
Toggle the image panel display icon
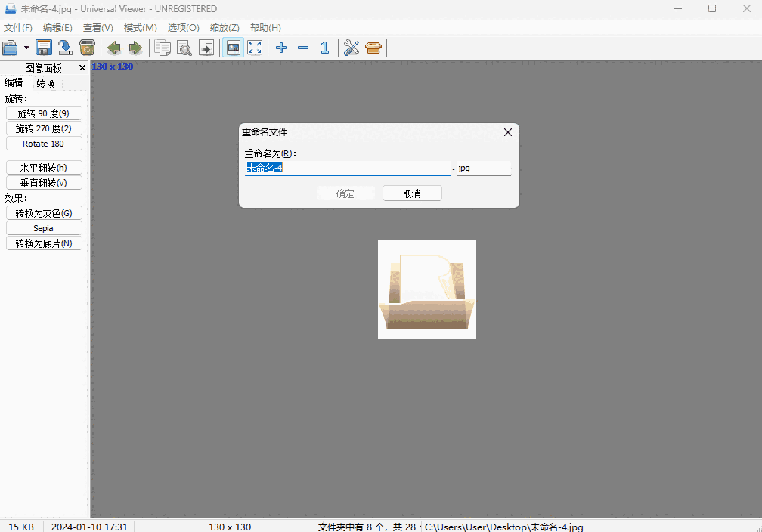233,48
